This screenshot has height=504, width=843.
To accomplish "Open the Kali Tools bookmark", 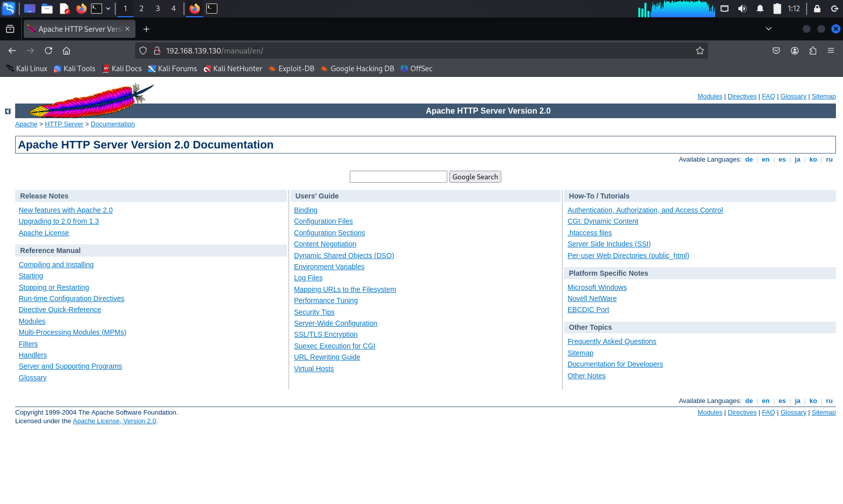I will tap(74, 69).
